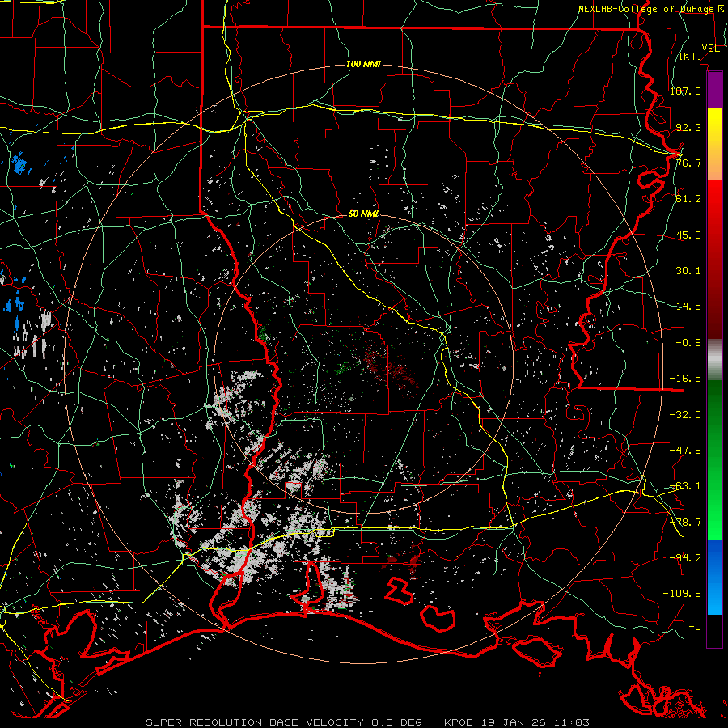Image resolution: width=728 pixels, height=728 pixels.
Task: Click the 100 NMI range ring label
Action: pos(363,64)
